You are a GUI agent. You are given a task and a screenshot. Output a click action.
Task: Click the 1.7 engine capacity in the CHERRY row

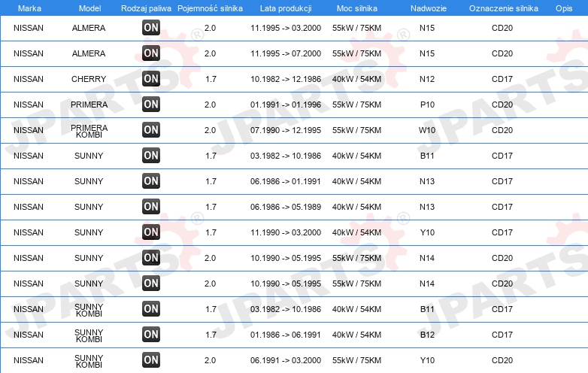tap(211, 79)
